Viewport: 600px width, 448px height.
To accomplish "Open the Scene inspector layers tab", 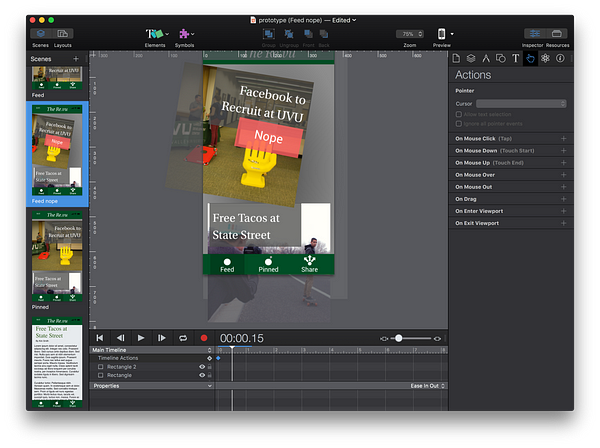I will pos(471,58).
